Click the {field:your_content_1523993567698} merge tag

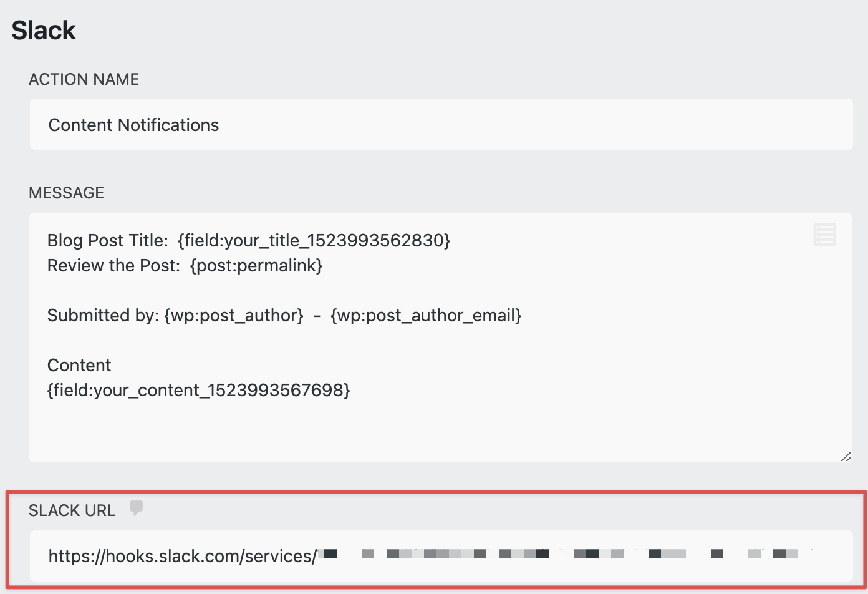(x=198, y=390)
